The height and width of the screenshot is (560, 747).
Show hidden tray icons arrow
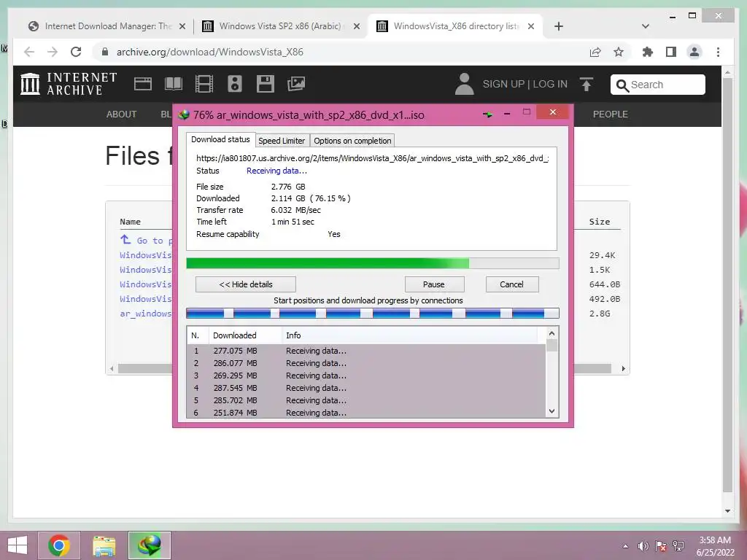[625, 546]
